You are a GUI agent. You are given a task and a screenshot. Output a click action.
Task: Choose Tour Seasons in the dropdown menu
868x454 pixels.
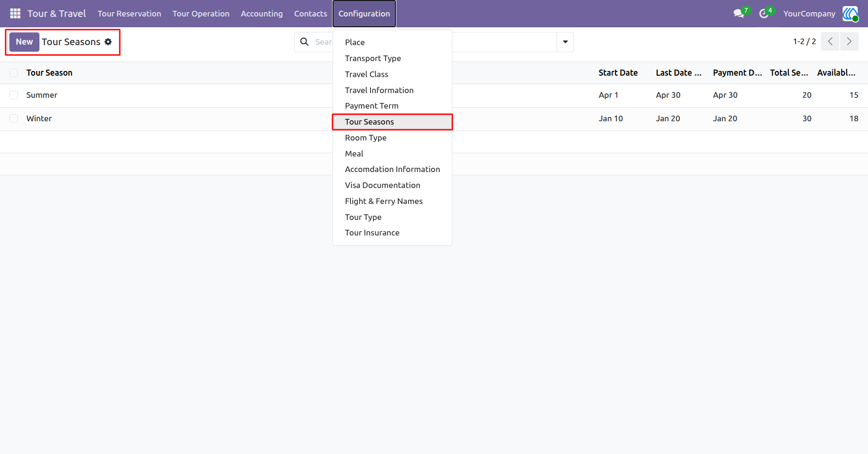[392, 122]
